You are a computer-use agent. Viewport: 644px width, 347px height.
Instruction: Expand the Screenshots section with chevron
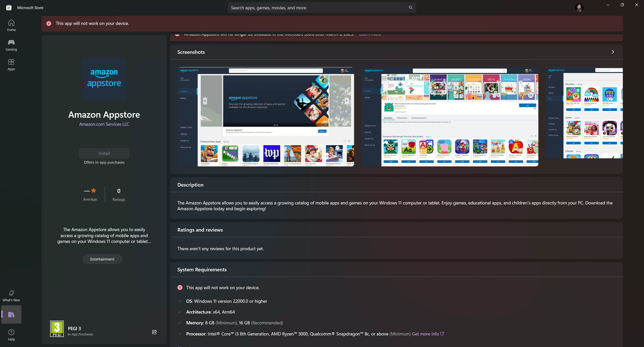pos(613,52)
